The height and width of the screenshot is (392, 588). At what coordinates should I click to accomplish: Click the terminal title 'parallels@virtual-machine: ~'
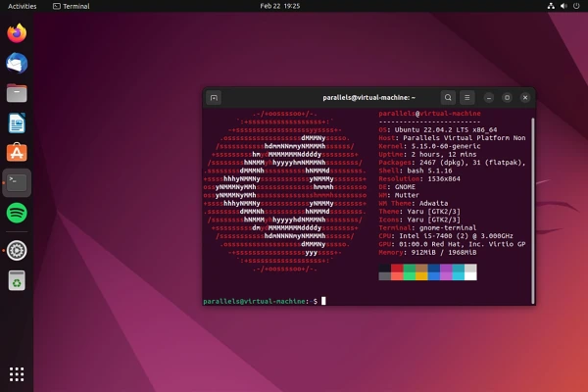[369, 98]
